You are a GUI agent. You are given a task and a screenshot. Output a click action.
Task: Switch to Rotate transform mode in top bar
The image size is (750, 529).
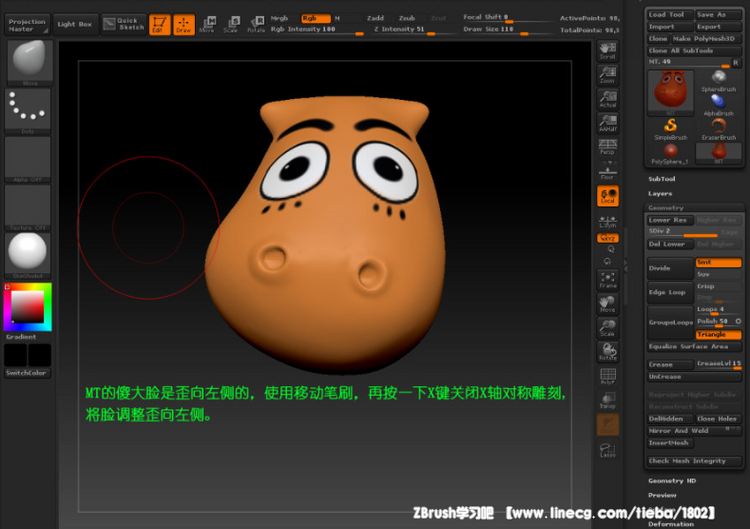256,24
